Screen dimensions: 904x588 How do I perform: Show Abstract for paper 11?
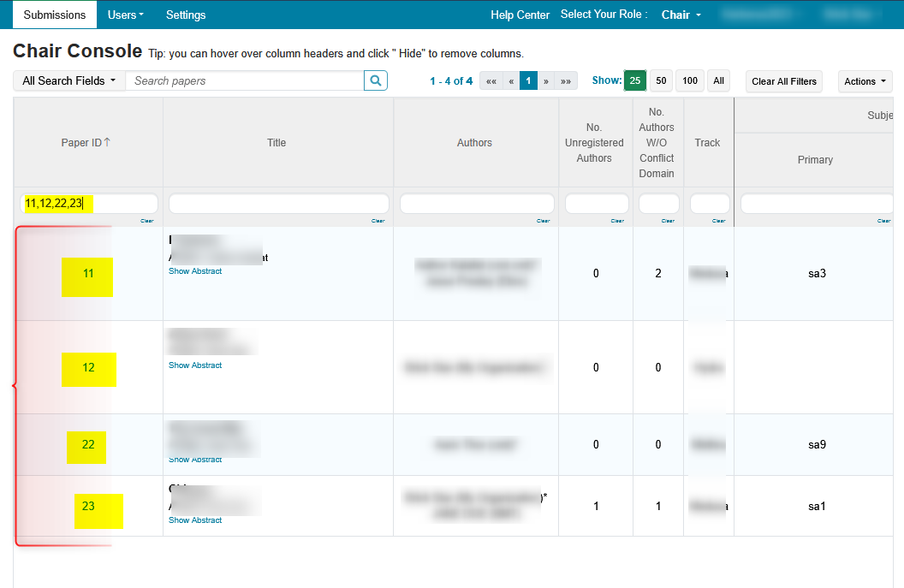click(x=195, y=271)
